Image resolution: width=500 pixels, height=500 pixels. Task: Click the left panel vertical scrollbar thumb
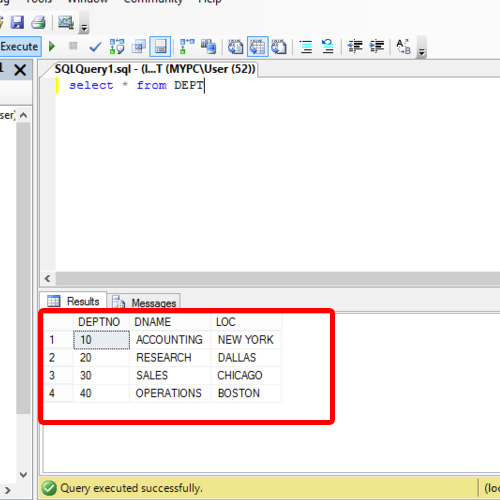click(23, 269)
